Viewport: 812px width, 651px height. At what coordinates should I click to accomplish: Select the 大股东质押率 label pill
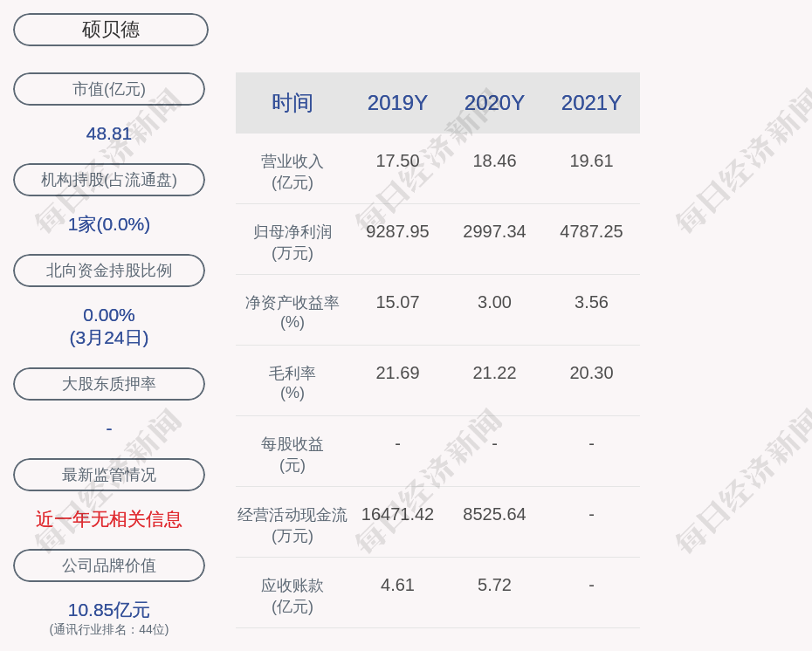(109, 384)
